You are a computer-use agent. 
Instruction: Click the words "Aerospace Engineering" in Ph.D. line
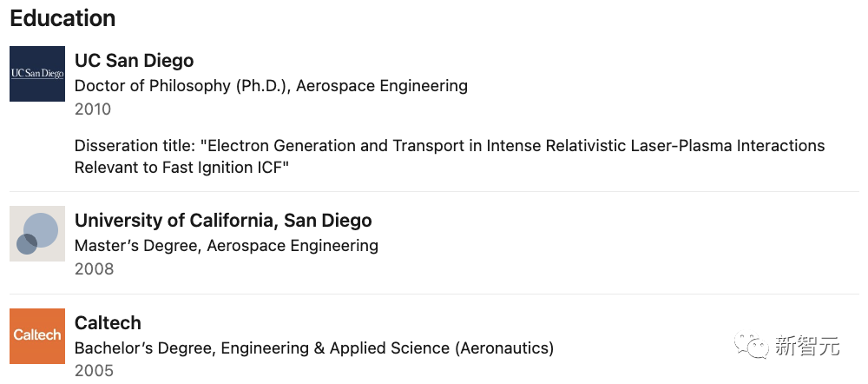coord(382,86)
